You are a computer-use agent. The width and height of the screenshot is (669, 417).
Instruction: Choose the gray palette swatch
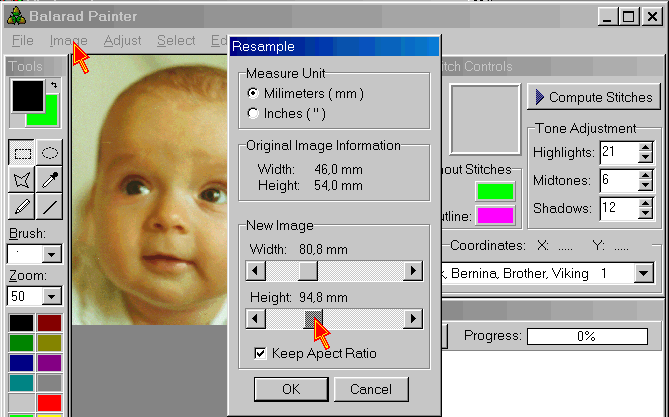click(x=49, y=383)
